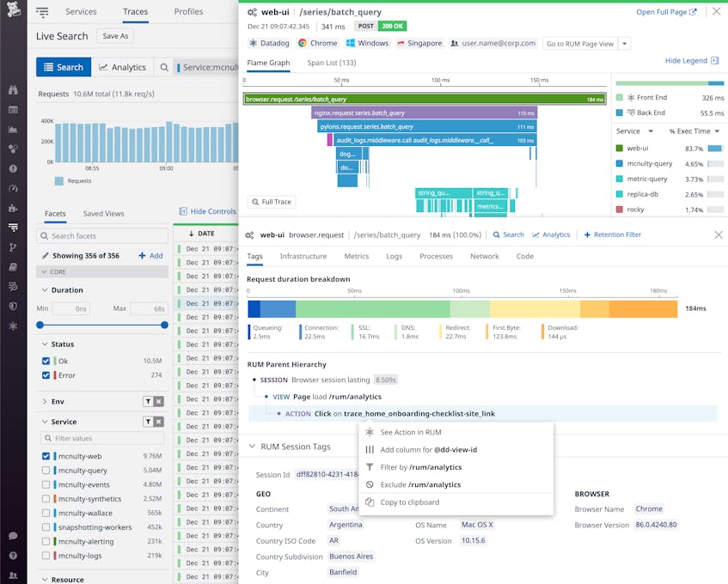Click the Env facet filter funnel icon
Screen dimensions: 728x584
coord(148,401)
